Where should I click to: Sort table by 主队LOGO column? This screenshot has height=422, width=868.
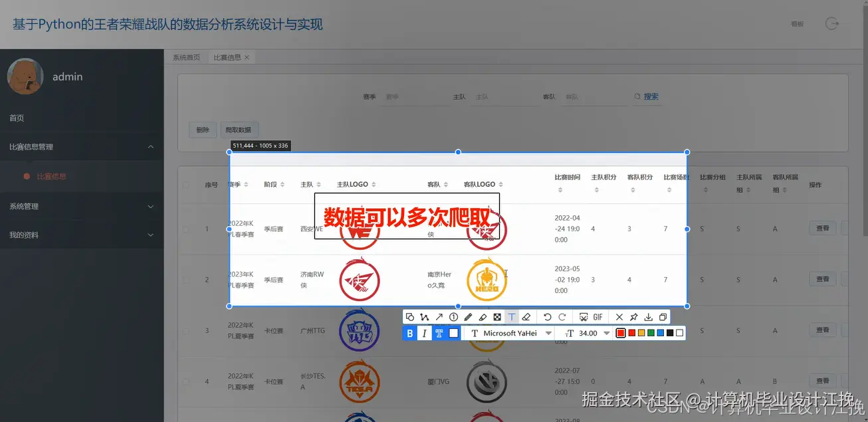point(374,185)
